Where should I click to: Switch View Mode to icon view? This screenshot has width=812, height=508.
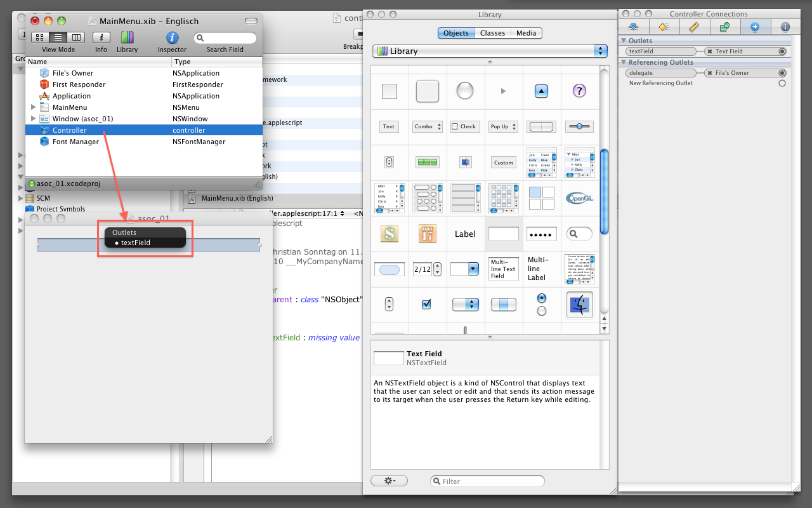pyautogui.click(x=40, y=38)
